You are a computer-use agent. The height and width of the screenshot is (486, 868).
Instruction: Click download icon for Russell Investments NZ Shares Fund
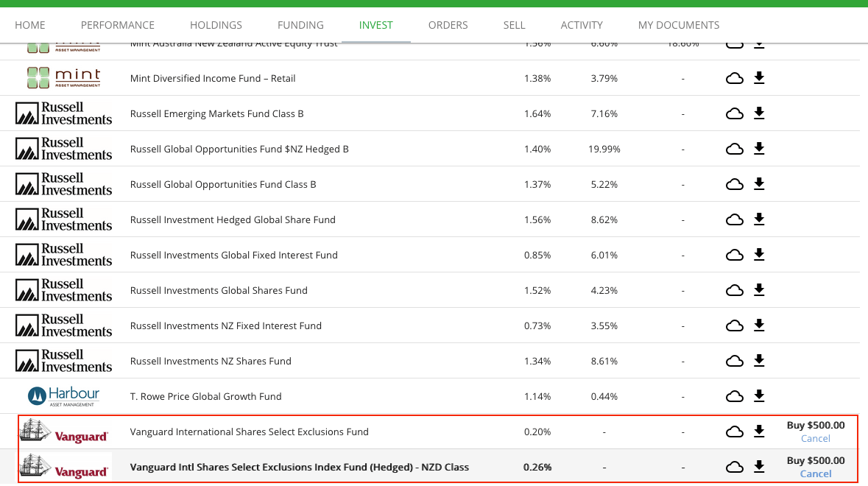(x=759, y=361)
